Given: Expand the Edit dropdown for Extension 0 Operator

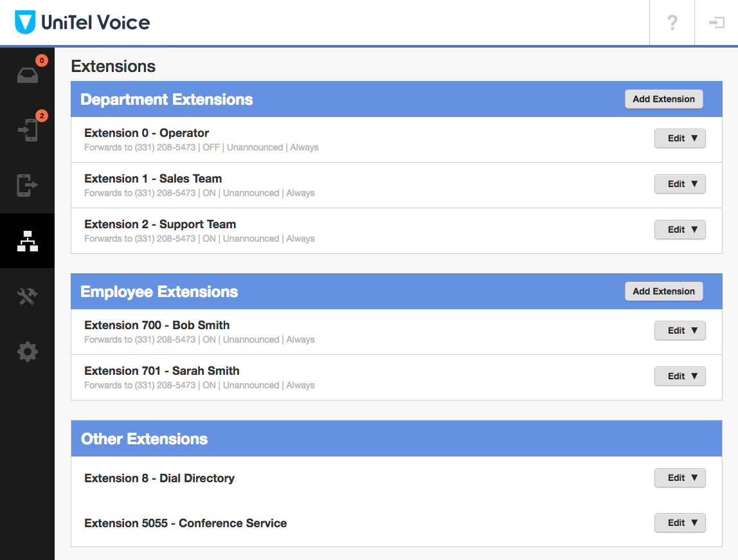Looking at the screenshot, I should (679, 138).
